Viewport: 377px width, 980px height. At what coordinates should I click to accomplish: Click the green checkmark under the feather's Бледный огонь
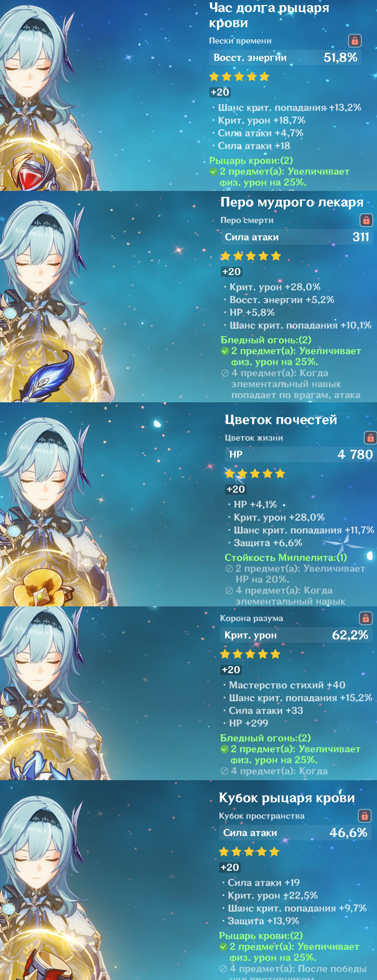225,351
